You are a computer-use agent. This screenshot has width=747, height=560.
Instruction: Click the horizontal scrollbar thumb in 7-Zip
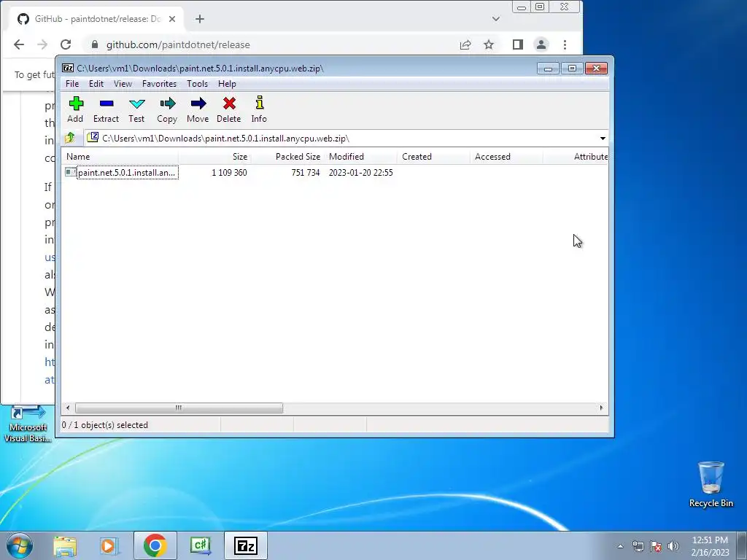coord(179,408)
